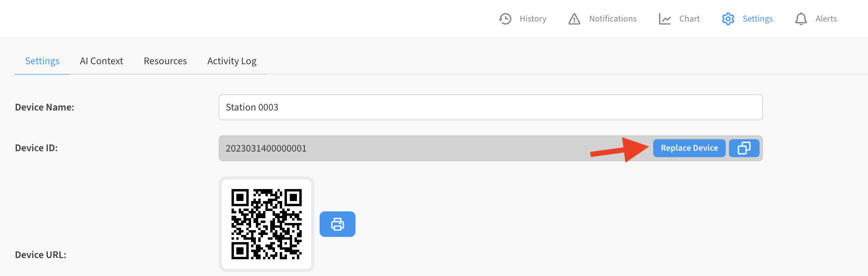Switch to the AI Context tab
The image size is (868, 276).
point(101,61)
